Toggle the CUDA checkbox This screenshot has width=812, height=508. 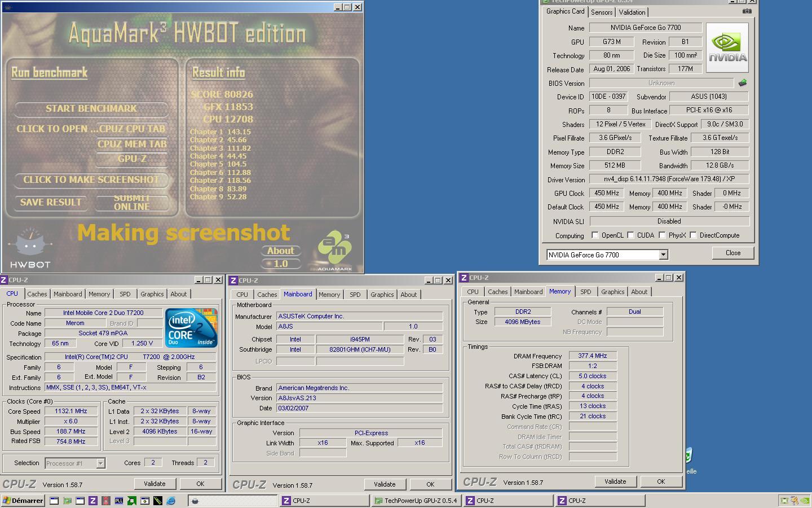click(630, 235)
